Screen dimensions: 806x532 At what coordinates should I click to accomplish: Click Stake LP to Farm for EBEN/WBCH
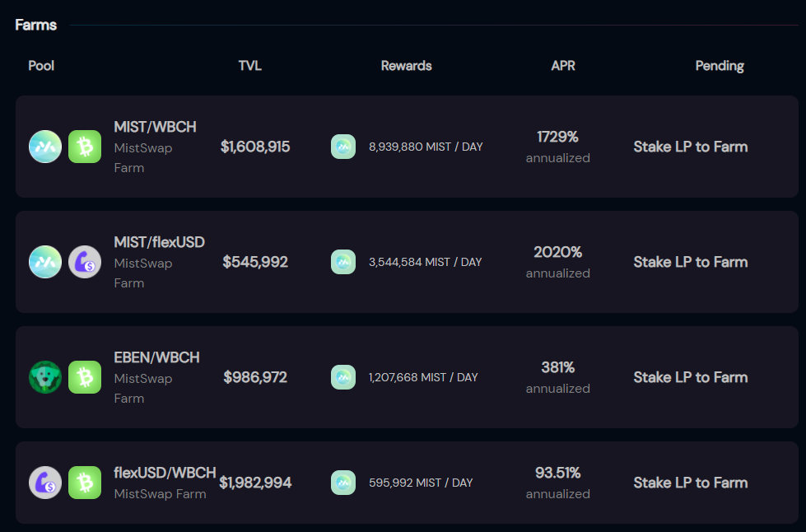(691, 377)
